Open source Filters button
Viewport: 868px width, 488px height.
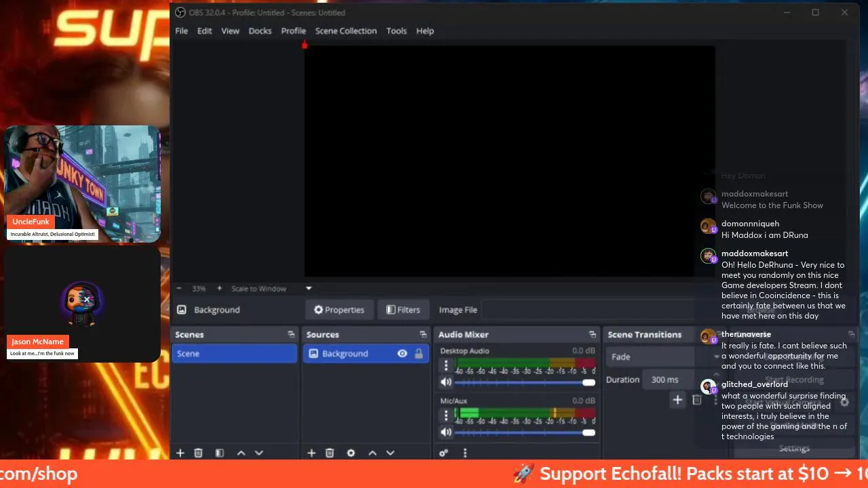[x=403, y=310]
